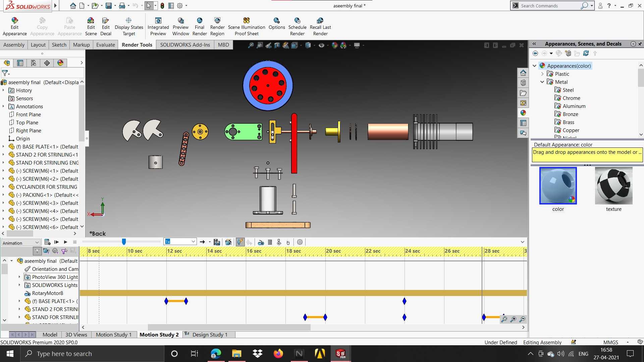Viewport: 644px width, 362px height.
Task: Collapse the Metal appearance folder
Action: tap(542, 82)
